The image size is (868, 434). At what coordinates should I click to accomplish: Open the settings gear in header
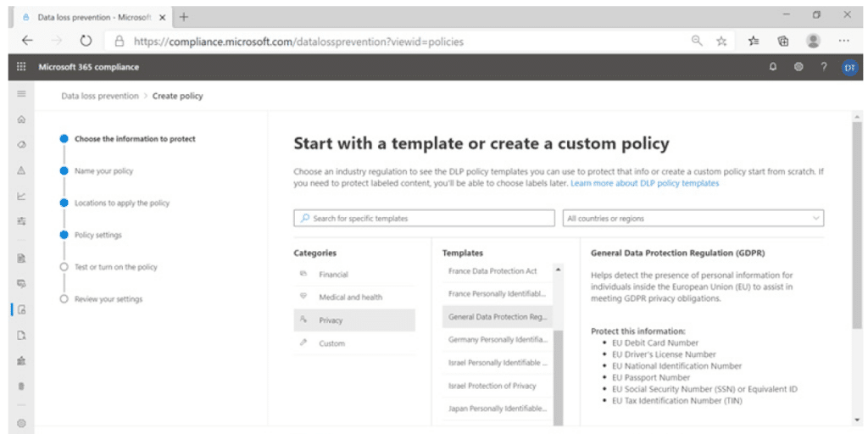(x=798, y=67)
